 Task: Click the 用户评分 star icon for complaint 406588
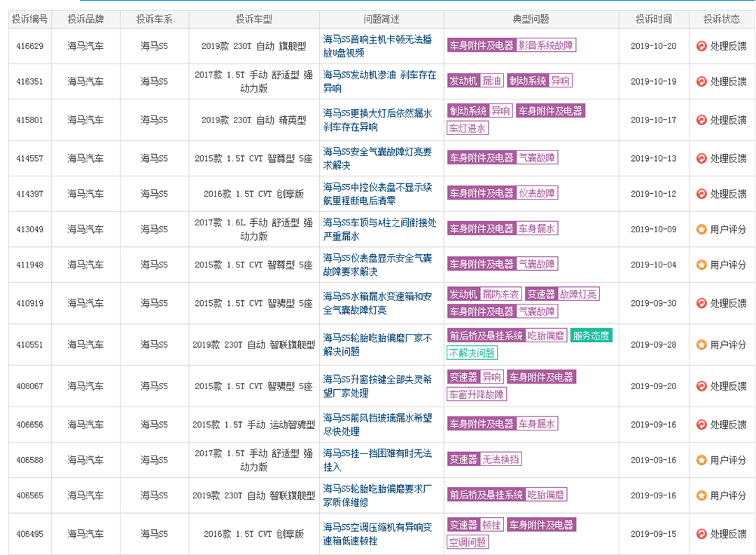click(x=701, y=460)
